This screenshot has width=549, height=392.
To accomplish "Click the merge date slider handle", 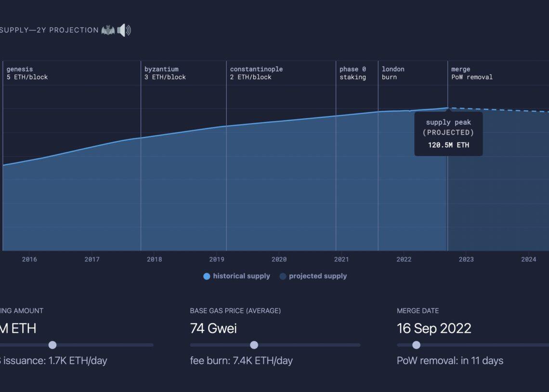I will pyautogui.click(x=417, y=345).
